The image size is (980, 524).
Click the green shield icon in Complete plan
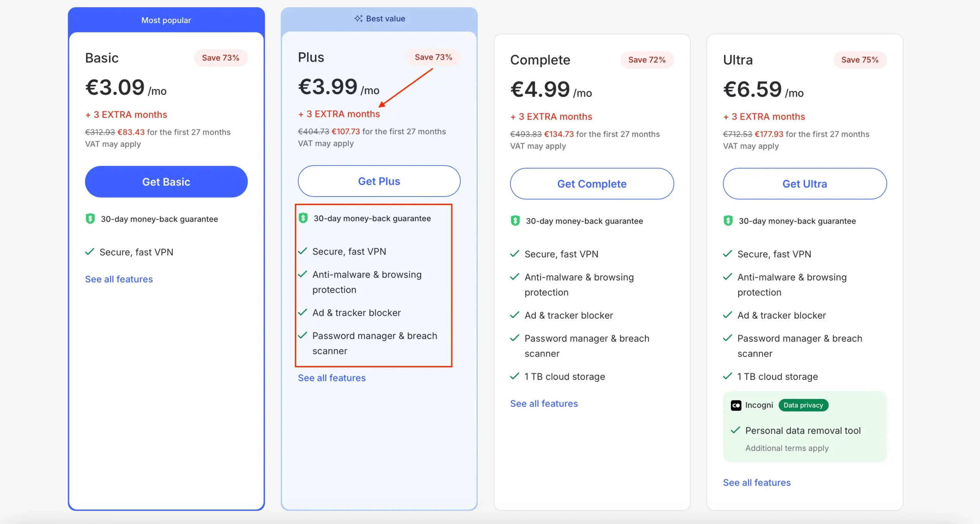tap(515, 221)
